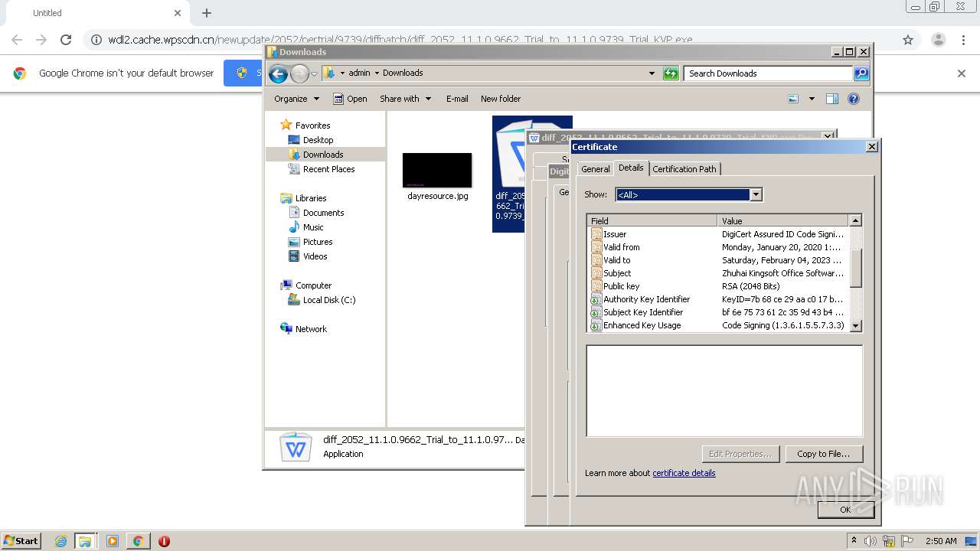The image size is (980, 551).
Task: Click the search magnifier icon
Action: tap(861, 73)
